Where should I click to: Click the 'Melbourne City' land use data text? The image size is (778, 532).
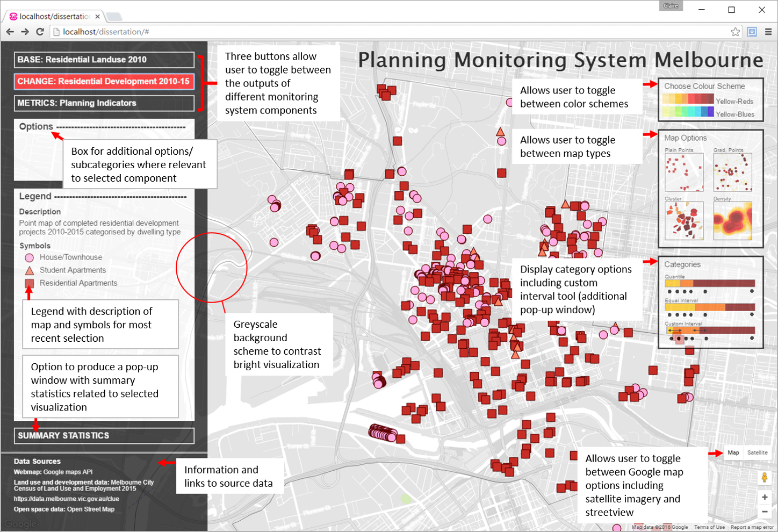(133, 482)
